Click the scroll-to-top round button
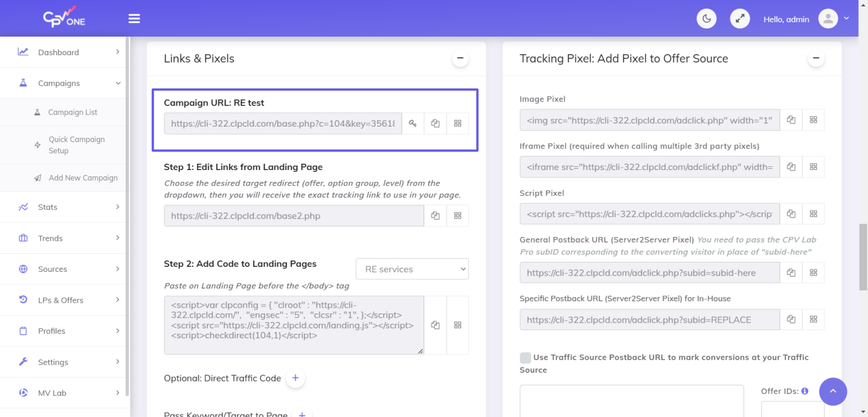 tap(833, 392)
